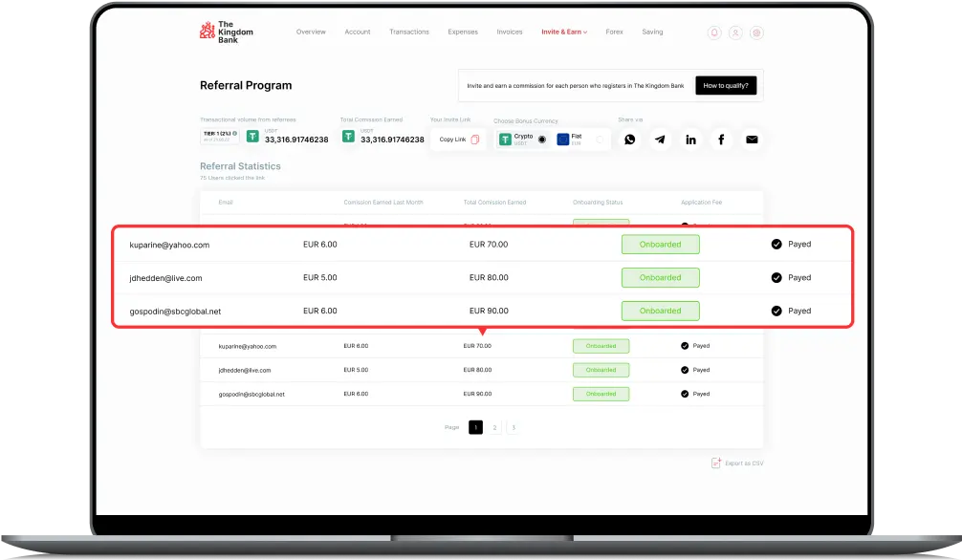Viewport: 962px width, 560px height.
Task: Click The Kingdom Bank logo
Action: pyautogui.click(x=226, y=32)
